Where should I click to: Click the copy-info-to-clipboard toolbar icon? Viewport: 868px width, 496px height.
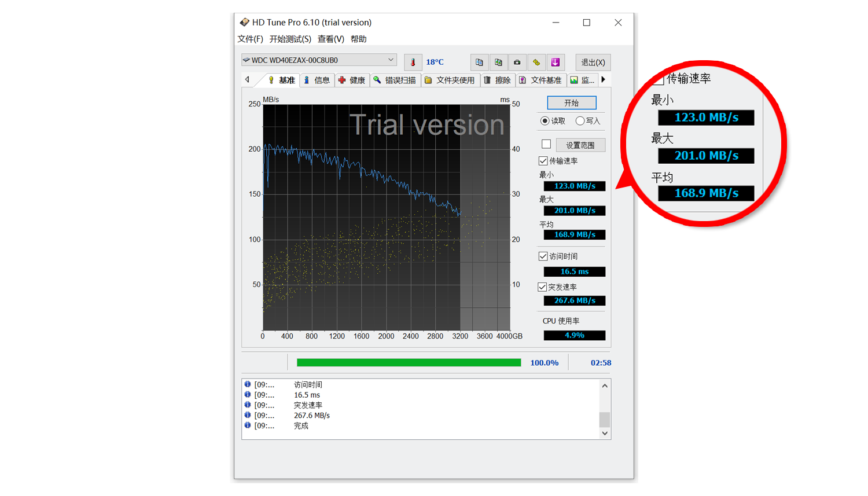tap(479, 62)
